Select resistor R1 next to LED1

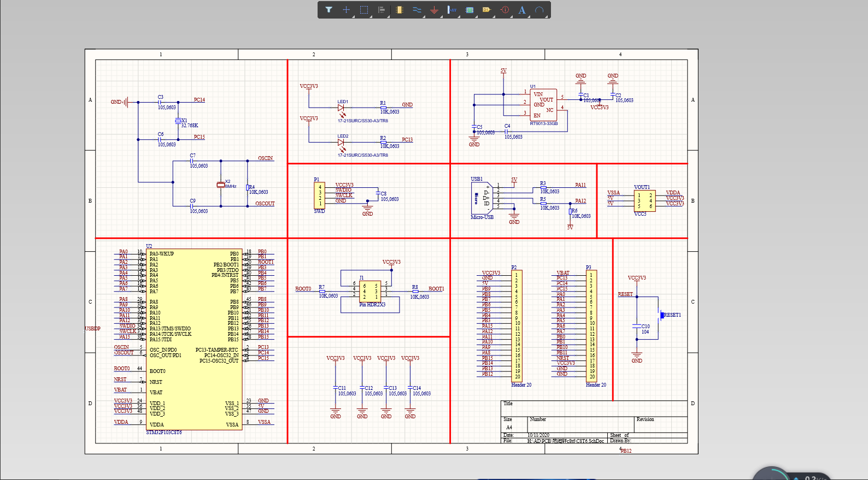(383, 108)
